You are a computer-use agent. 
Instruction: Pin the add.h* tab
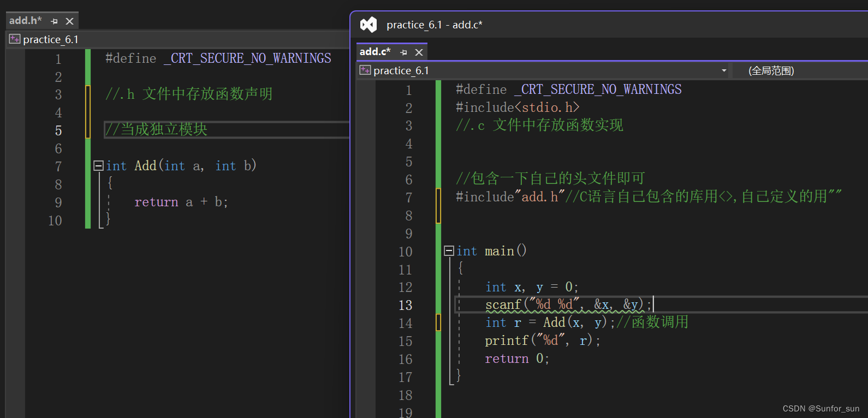tap(54, 21)
